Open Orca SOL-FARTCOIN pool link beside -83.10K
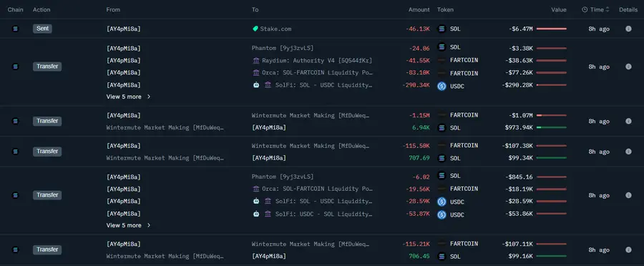 pyautogui.click(x=317, y=73)
